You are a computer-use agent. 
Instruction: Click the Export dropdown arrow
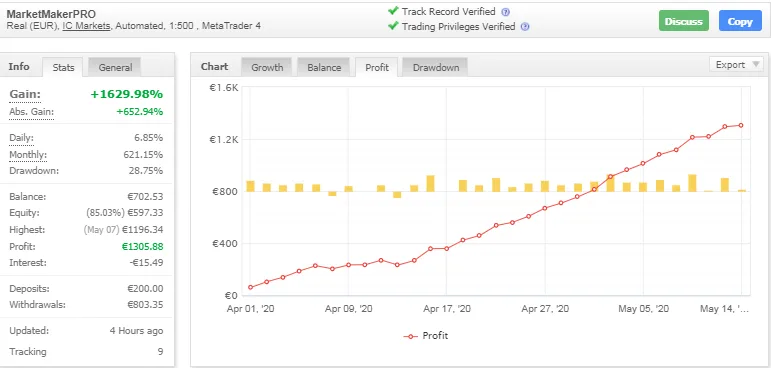[755, 65]
